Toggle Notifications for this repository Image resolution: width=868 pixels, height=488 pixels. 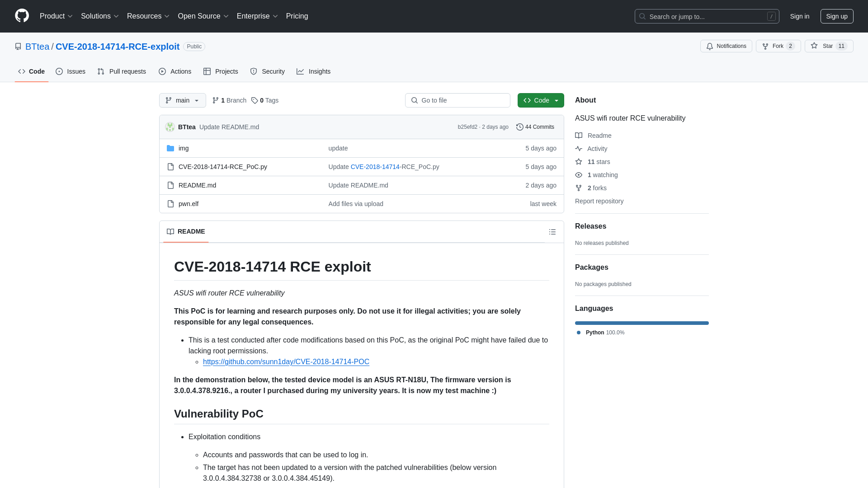coord(726,46)
